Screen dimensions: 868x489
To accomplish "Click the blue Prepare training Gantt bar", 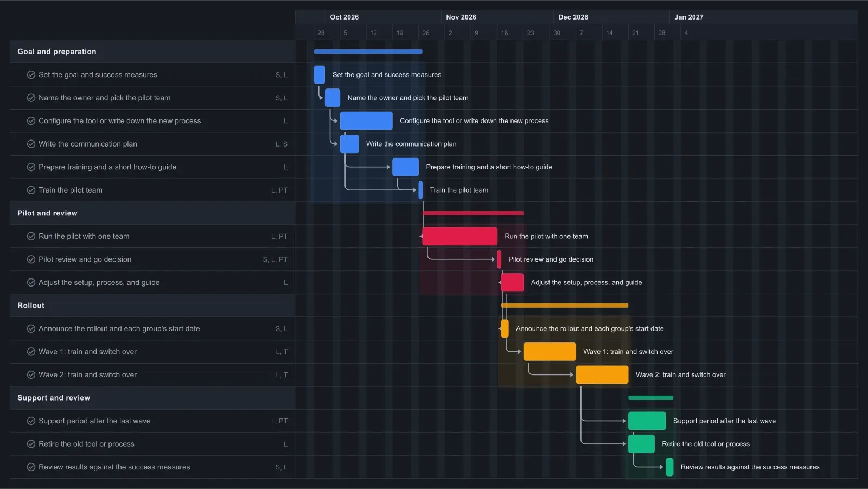I will pyautogui.click(x=405, y=167).
